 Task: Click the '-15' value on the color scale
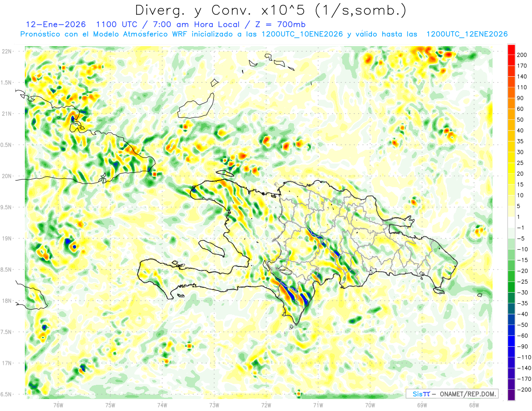coord(522,260)
